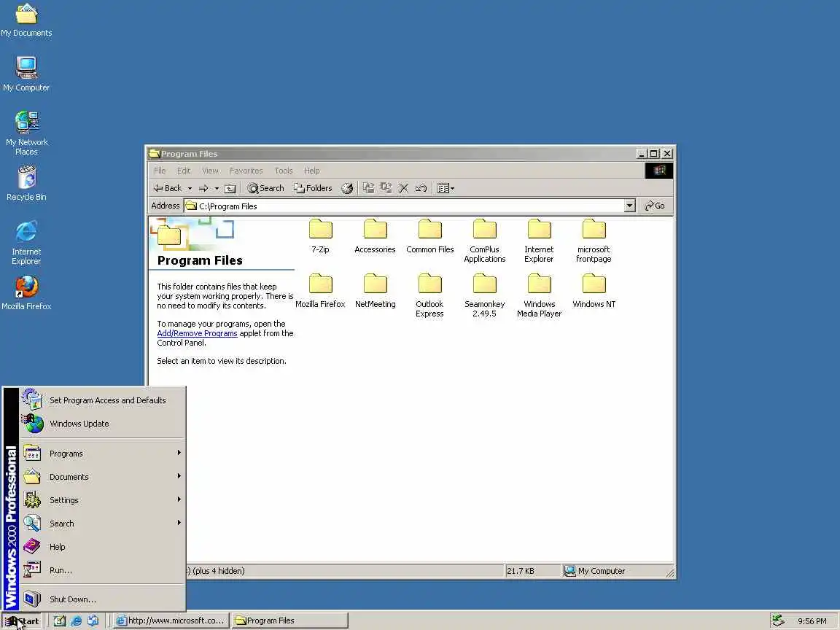This screenshot has height=630, width=840.
Task: Select the Mozilla Firefox folder in Program Files
Action: [x=320, y=291]
